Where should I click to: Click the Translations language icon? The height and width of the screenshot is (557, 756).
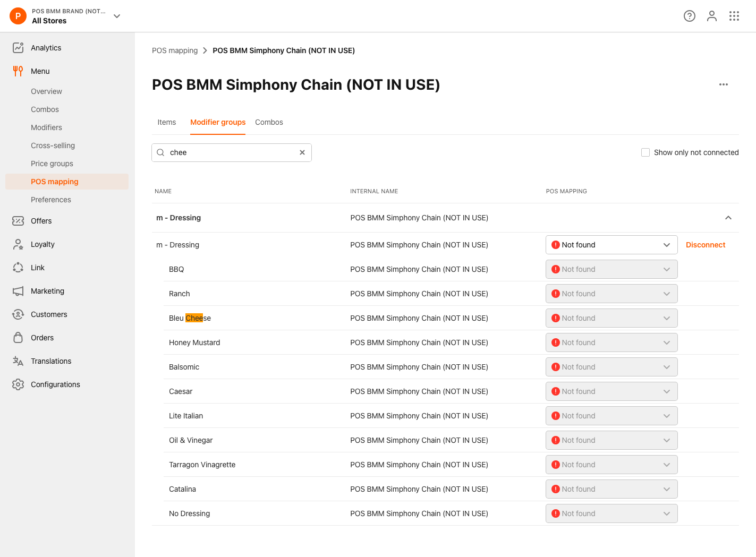point(18,361)
